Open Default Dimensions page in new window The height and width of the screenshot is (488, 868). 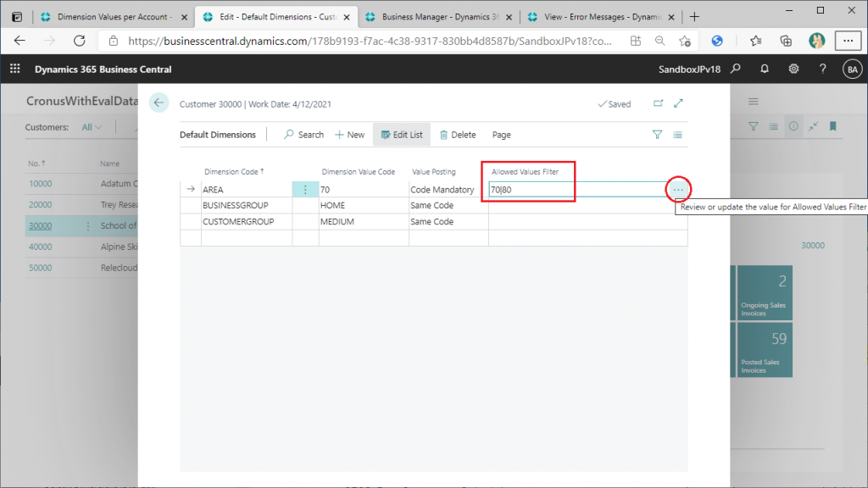point(658,103)
